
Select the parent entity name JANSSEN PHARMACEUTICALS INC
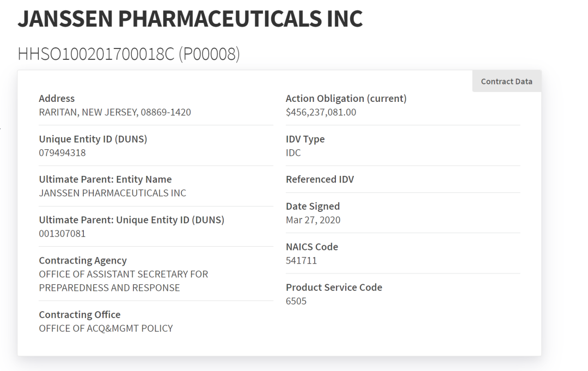pyautogui.click(x=112, y=193)
